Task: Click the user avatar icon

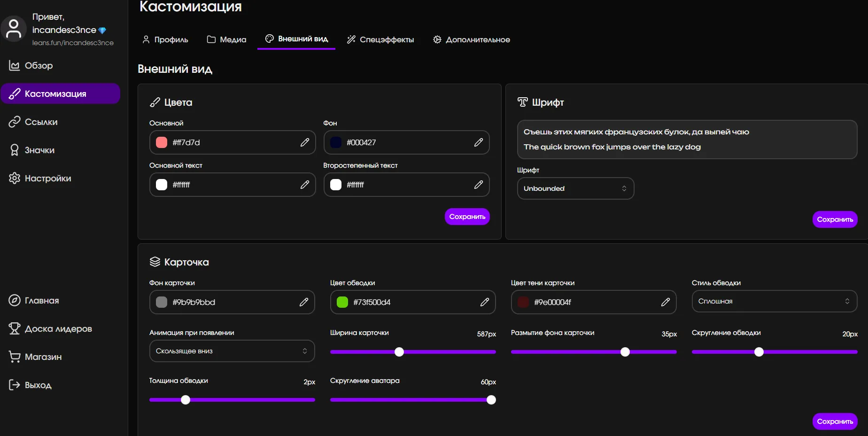Action: click(x=14, y=29)
